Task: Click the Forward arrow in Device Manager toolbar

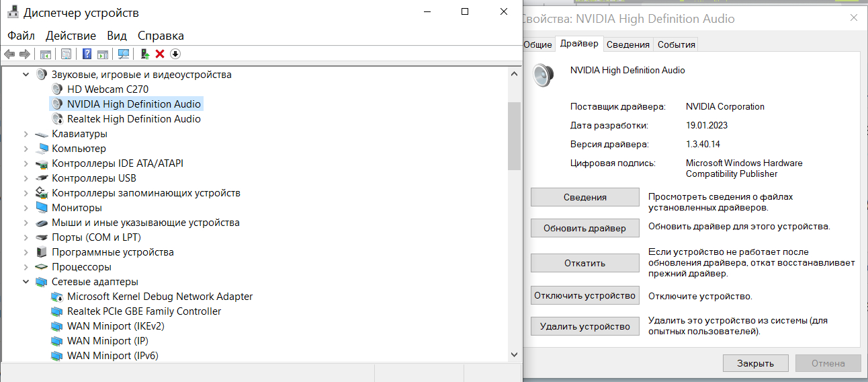Action: [x=25, y=54]
